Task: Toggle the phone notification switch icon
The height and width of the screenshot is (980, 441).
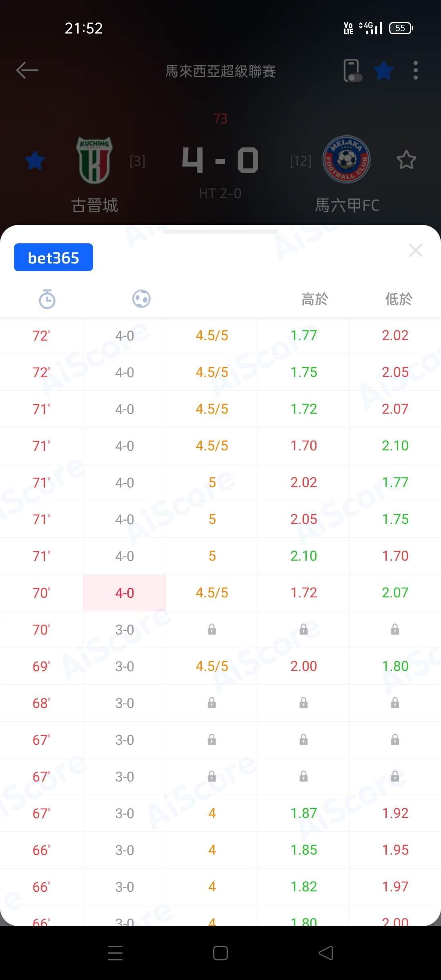Action: tap(353, 70)
